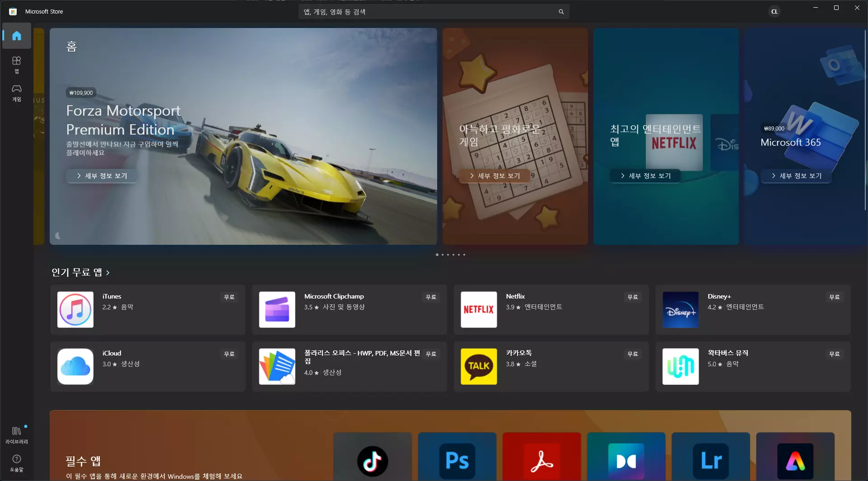868x481 pixels.
Task: Click the 왁타버스 뮤직 title text
Action: (728, 353)
